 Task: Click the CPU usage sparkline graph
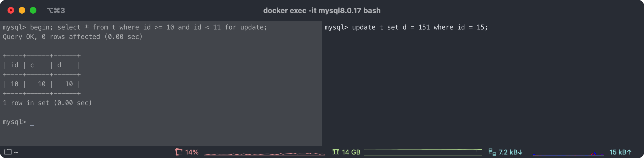[x=264, y=153]
